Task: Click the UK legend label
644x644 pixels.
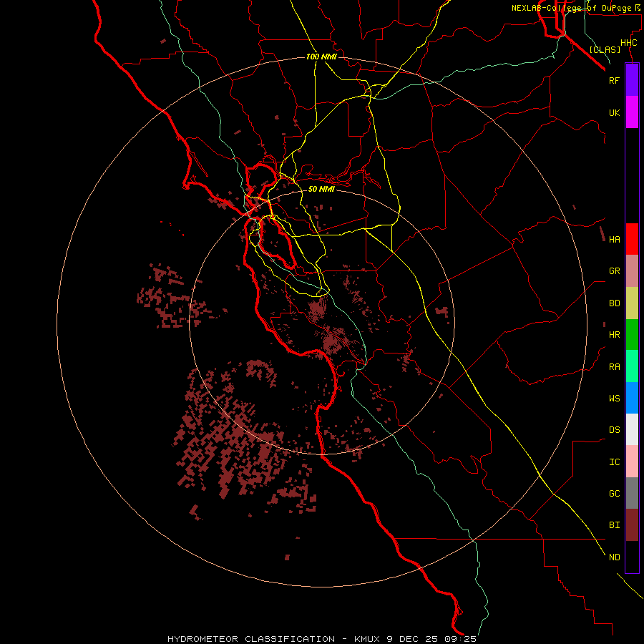Action: click(x=614, y=113)
